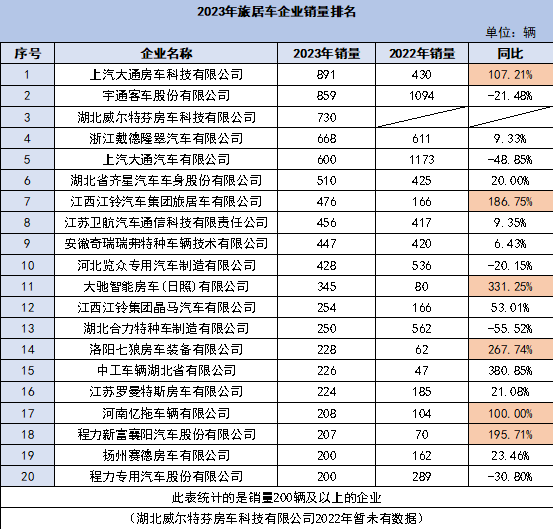Viewport: 554px width, 530px height.
Task: Click the orange 107.21% cell
Action: pos(511,75)
